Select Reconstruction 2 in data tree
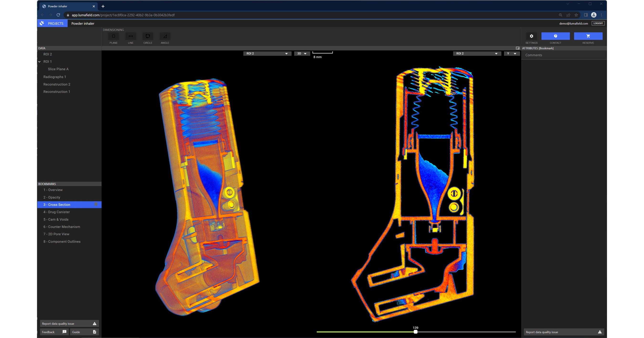The image size is (644, 338). coord(57,84)
